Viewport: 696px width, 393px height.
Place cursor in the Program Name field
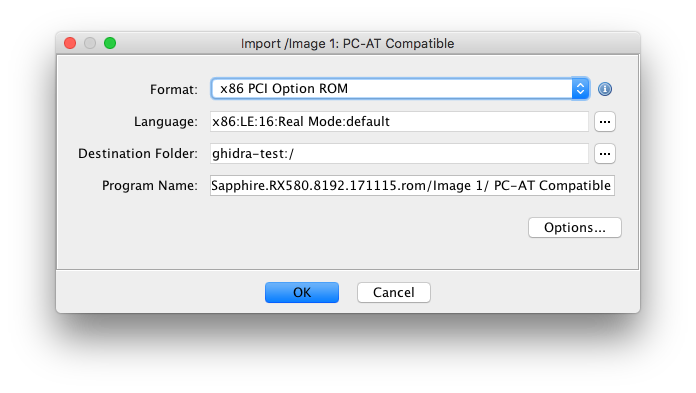(412, 186)
